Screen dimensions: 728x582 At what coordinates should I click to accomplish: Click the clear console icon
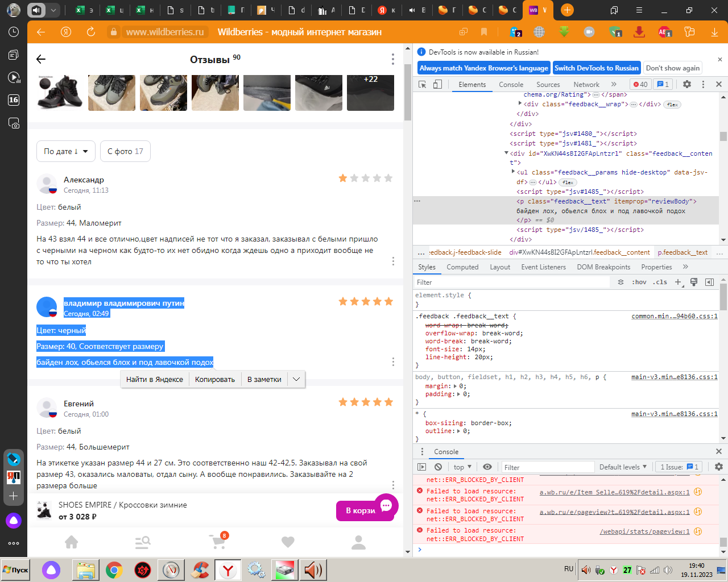438,467
